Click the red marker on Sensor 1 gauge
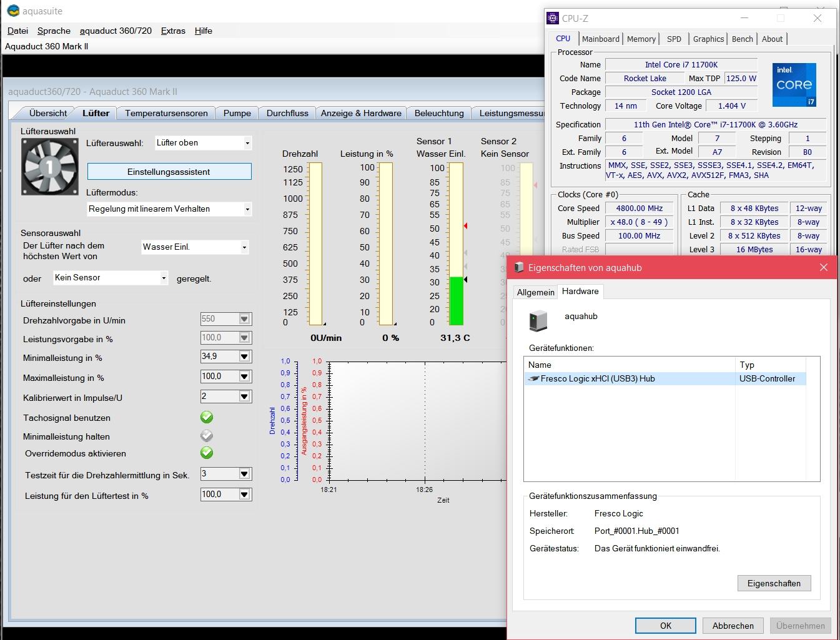 (x=465, y=225)
